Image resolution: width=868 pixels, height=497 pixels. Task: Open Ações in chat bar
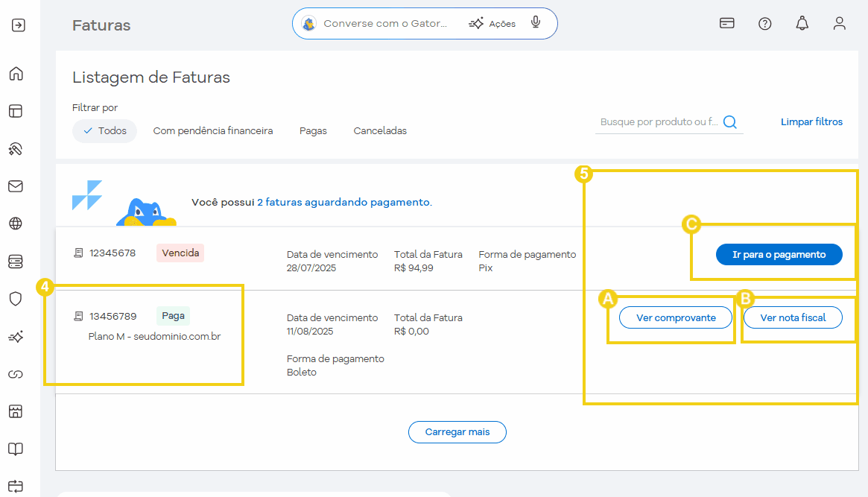(x=492, y=24)
